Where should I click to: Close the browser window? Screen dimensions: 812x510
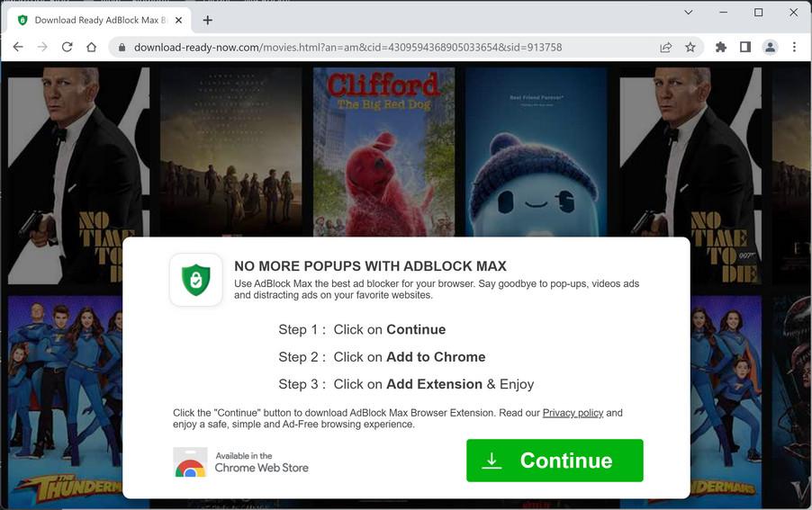click(x=793, y=12)
